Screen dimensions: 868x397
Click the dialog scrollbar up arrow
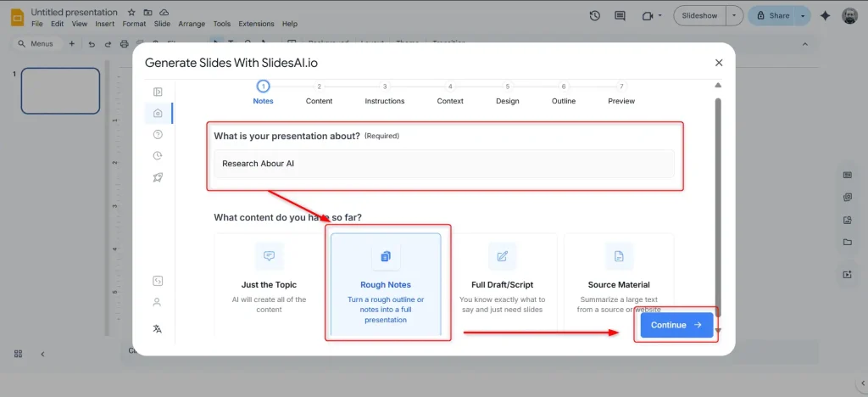point(718,86)
